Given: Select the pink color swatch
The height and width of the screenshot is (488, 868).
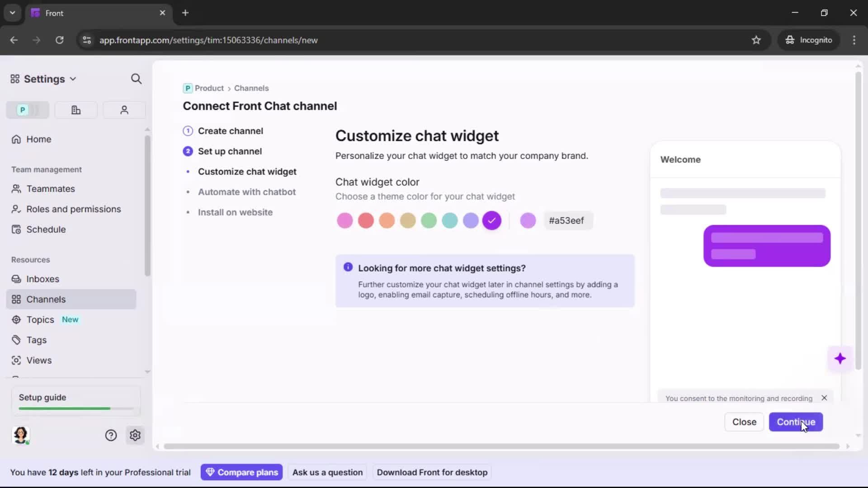Looking at the screenshot, I should [344, 221].
